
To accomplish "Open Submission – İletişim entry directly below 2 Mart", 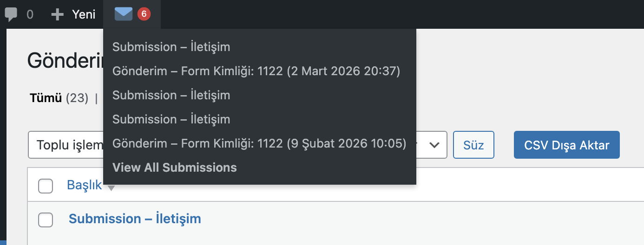I will pos(171,95).
